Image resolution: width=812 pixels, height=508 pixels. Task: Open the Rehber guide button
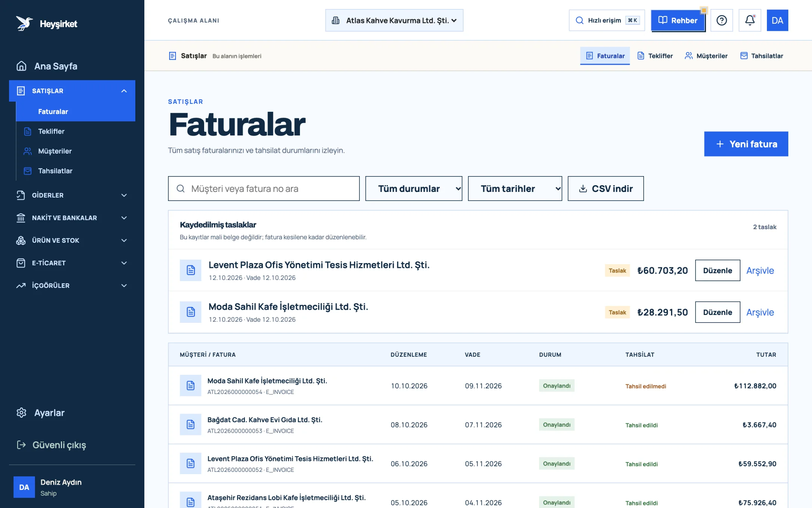(x=678, y=20)
